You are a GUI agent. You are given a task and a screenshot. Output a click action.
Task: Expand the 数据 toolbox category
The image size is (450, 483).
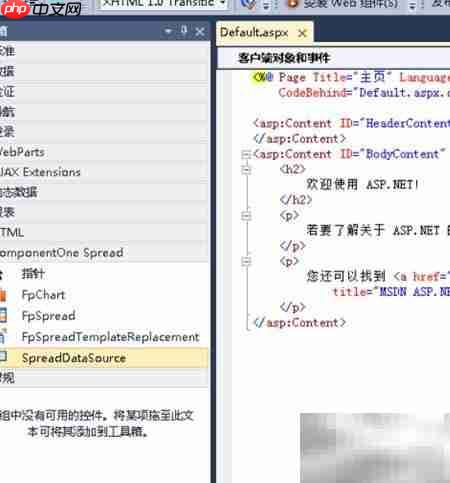pos(104,71)
